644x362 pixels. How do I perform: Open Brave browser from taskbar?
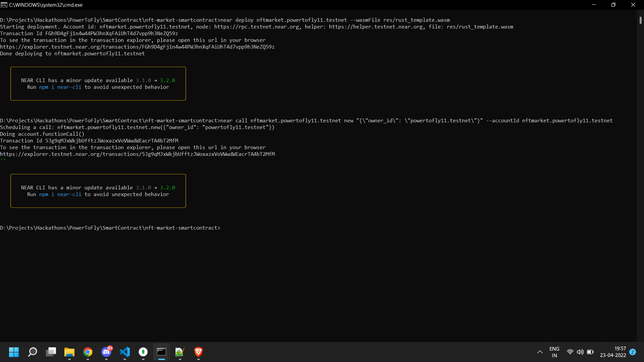pos(199,352)
